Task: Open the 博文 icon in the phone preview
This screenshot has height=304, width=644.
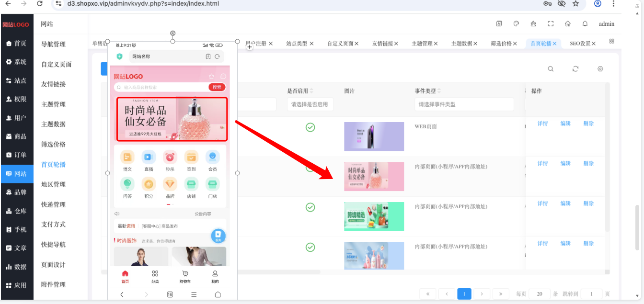Action: (x=127, y=157)
